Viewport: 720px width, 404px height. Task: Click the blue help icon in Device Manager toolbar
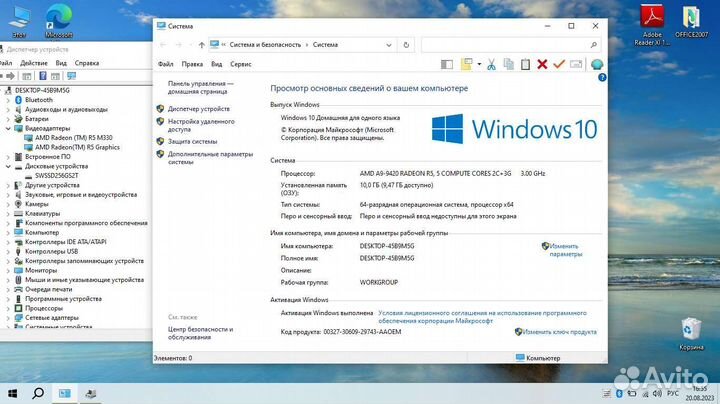43,76
